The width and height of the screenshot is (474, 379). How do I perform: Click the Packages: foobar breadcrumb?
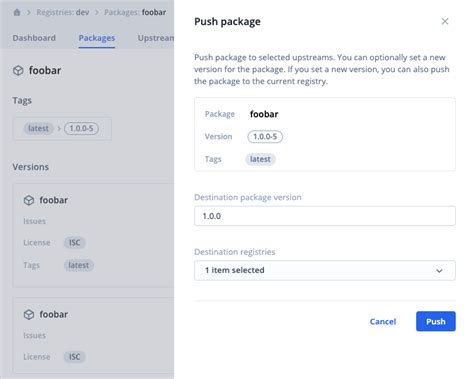pos(135,12)
